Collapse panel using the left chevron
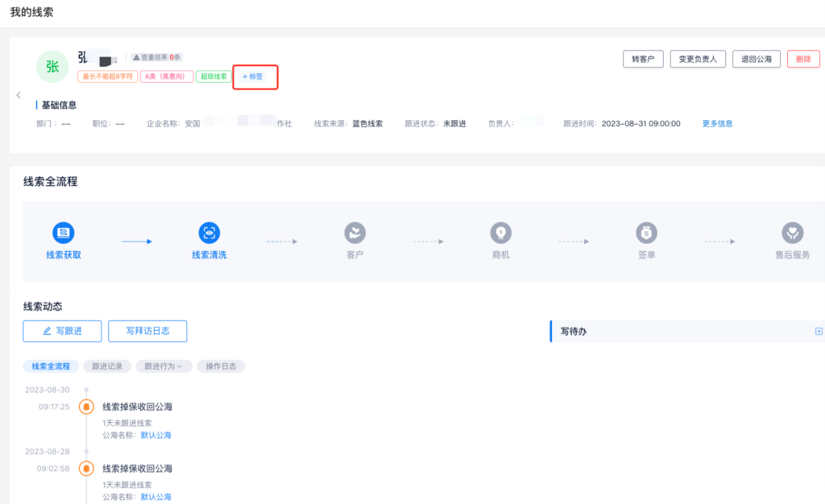The image size is (825, 504). point(19,95)
